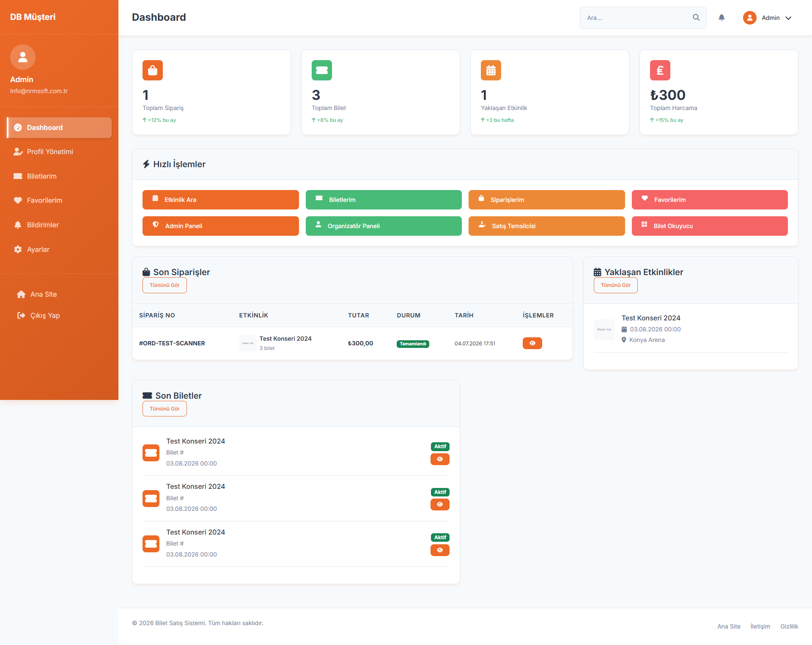View the third ticket's eye button

click(x=440, y=550)
